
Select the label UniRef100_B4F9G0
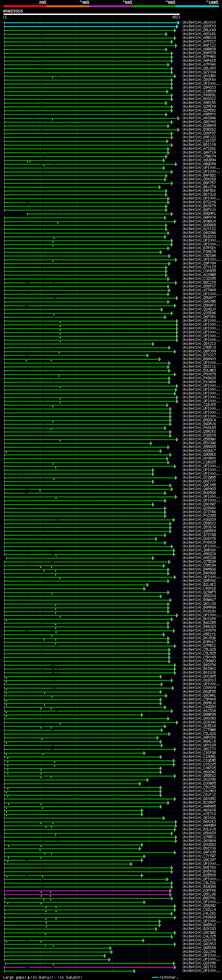click(x=199, y=191)
